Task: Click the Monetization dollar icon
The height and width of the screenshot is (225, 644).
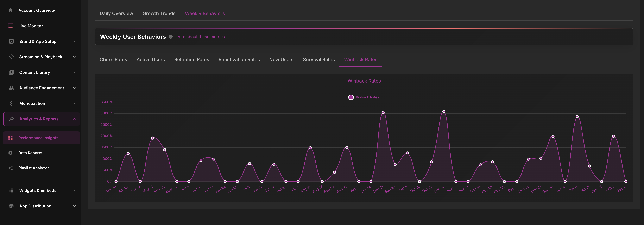Action: (11, 104)
